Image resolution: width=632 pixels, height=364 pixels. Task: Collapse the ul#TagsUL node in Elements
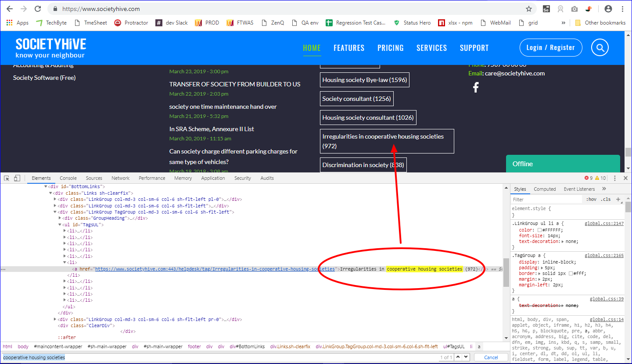point(59,225)
